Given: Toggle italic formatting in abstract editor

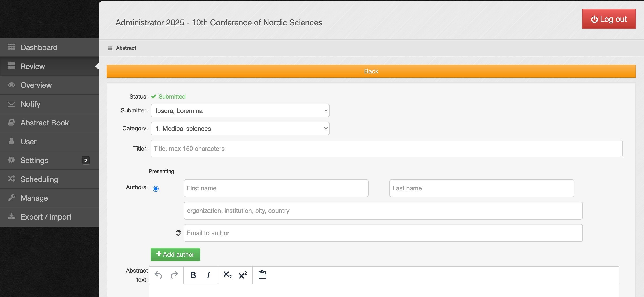Looking at the screenshot, I should [208, 275].
